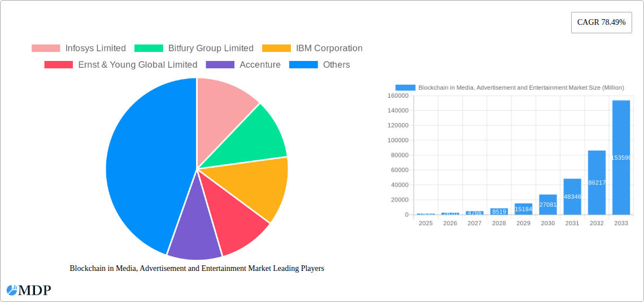Click the 2028 bar labeled 8519
Viewport: 644px width, 302px height.
point(499,211)
